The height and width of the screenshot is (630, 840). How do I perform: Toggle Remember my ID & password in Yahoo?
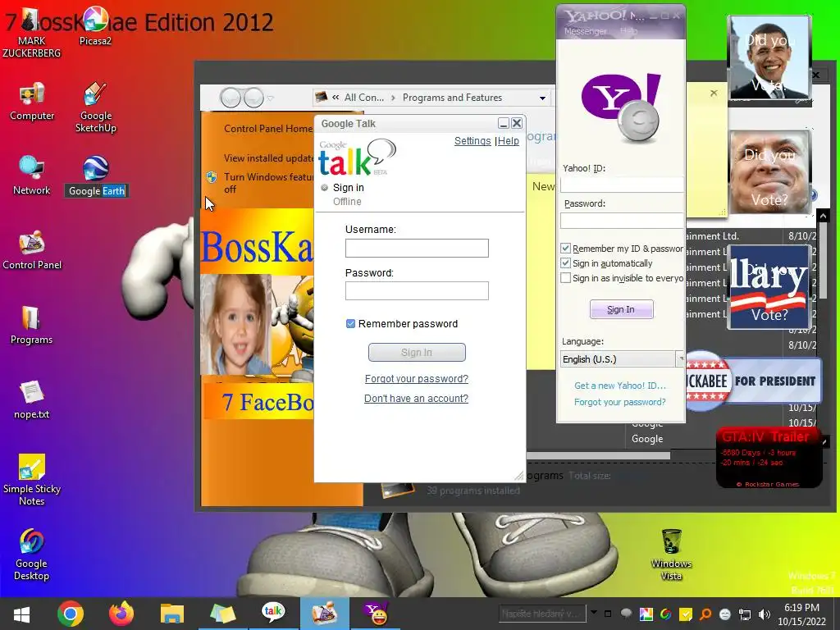[565, 249]
